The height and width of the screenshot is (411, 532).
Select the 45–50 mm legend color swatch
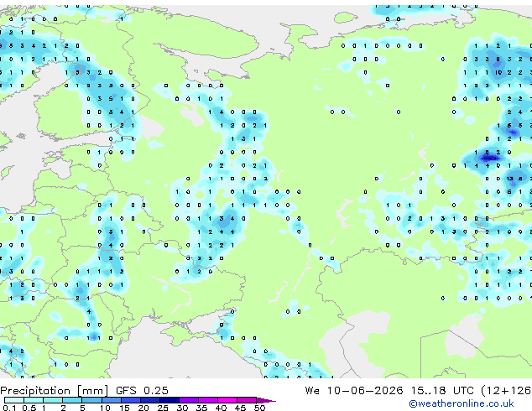(247, 400)
